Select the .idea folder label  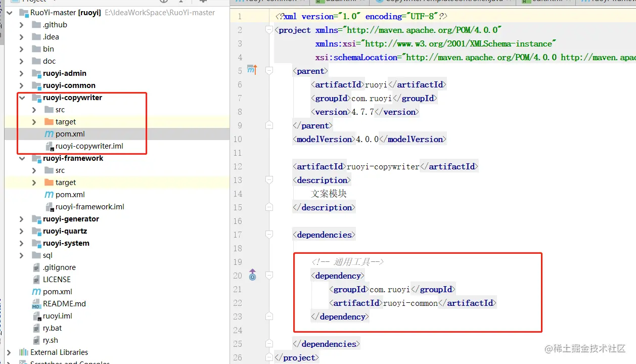pos(51,37)
